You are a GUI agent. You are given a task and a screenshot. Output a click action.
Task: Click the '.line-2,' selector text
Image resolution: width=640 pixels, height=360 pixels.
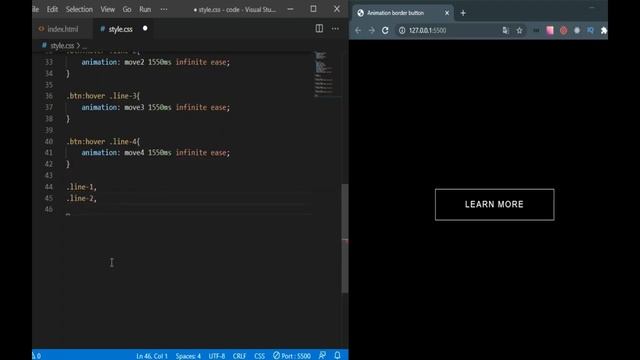click(81, 198)
